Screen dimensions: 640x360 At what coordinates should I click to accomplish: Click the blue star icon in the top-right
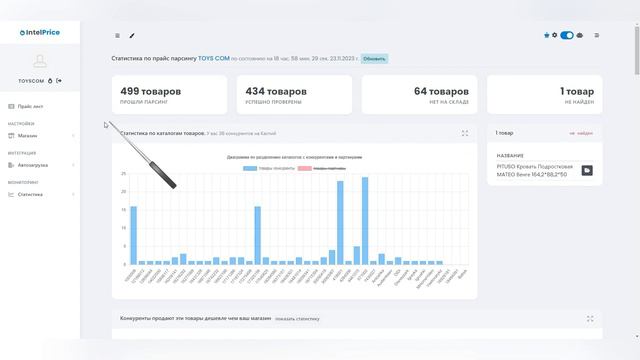(x=547, y=35)
